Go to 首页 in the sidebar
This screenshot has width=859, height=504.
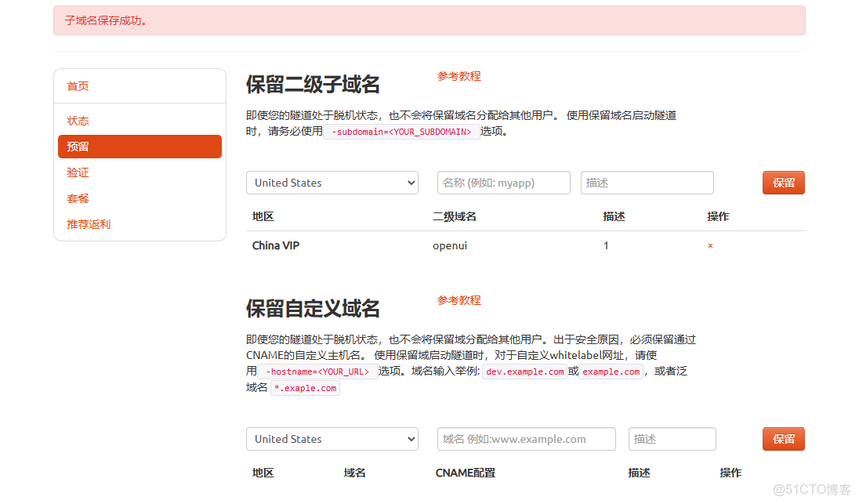point(78,85)
